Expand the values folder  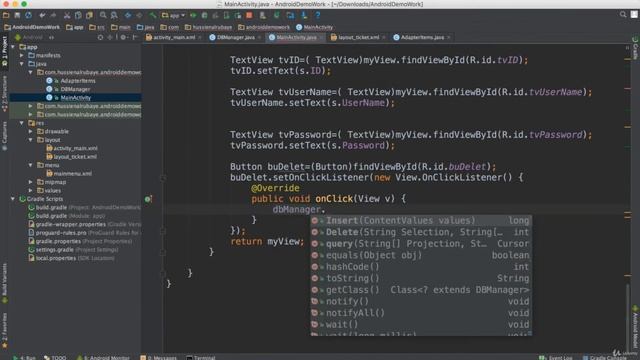tap(31, 190)
